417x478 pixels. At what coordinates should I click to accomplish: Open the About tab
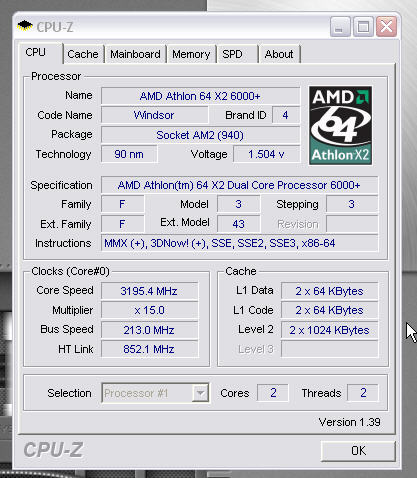(x=279, y=54)
